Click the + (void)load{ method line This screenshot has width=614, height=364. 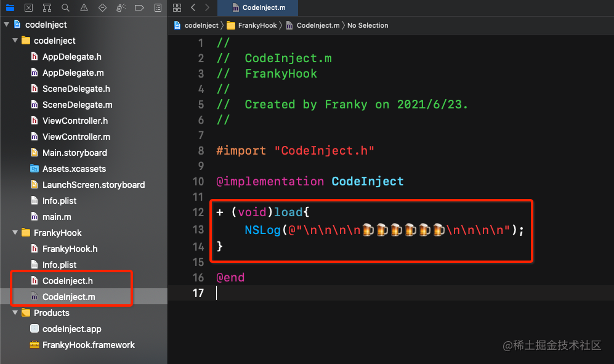[x=263, y=212]
